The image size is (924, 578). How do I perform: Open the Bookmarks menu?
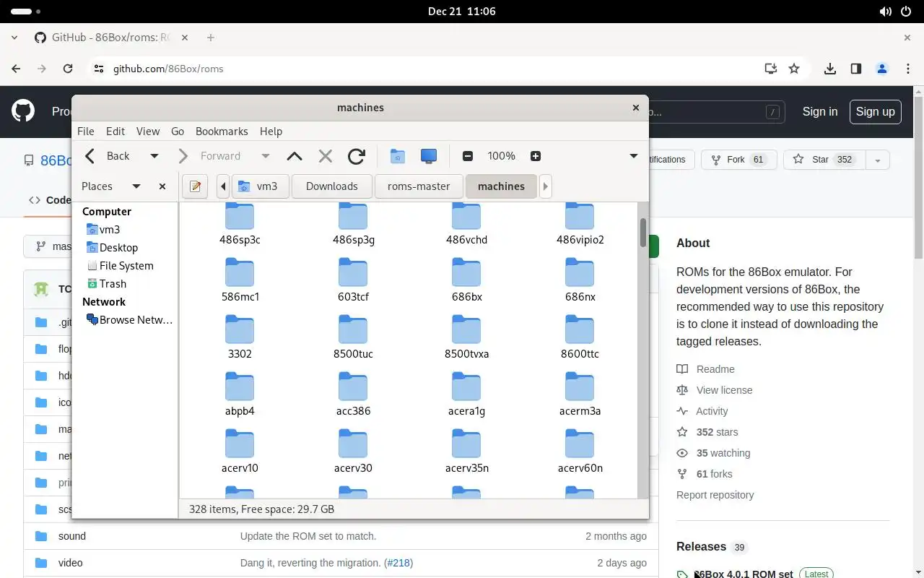[222, 131]
